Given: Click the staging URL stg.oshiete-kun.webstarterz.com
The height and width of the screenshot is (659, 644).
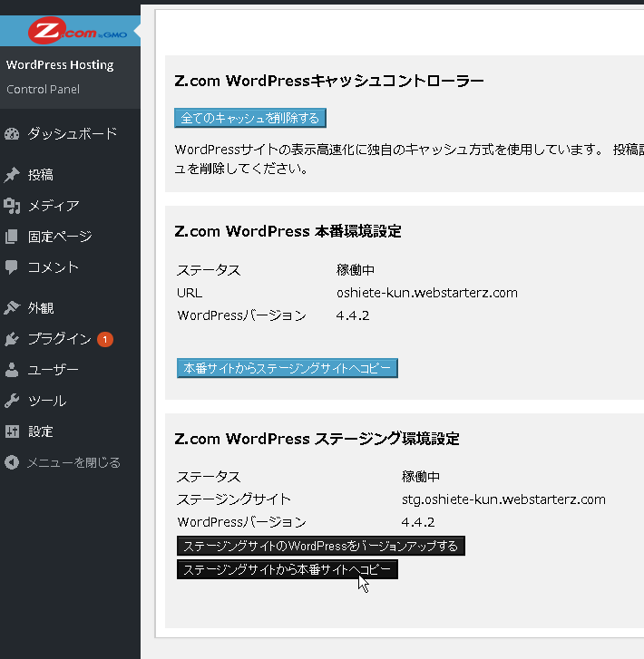Looking at the screenshot, I should [503, 499].
